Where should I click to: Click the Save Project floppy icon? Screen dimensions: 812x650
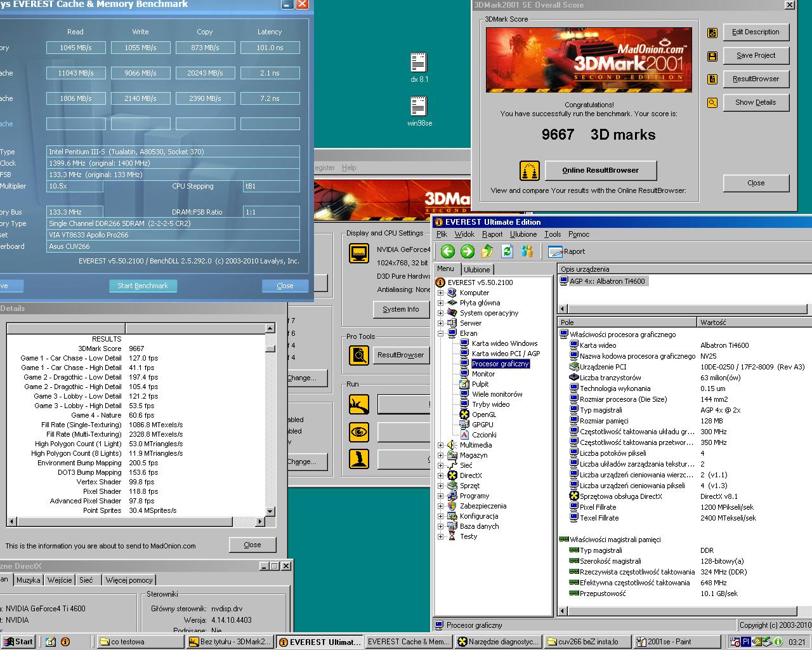[712, 56]
